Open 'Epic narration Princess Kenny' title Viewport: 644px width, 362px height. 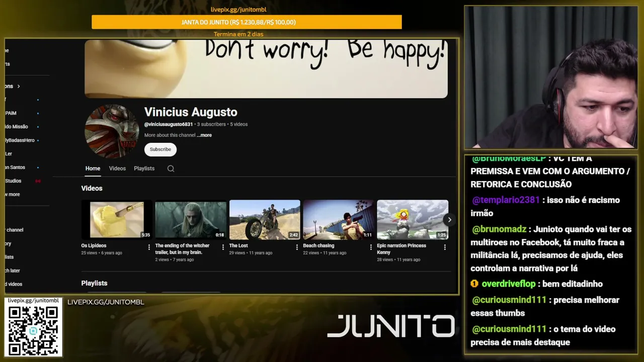401,249
